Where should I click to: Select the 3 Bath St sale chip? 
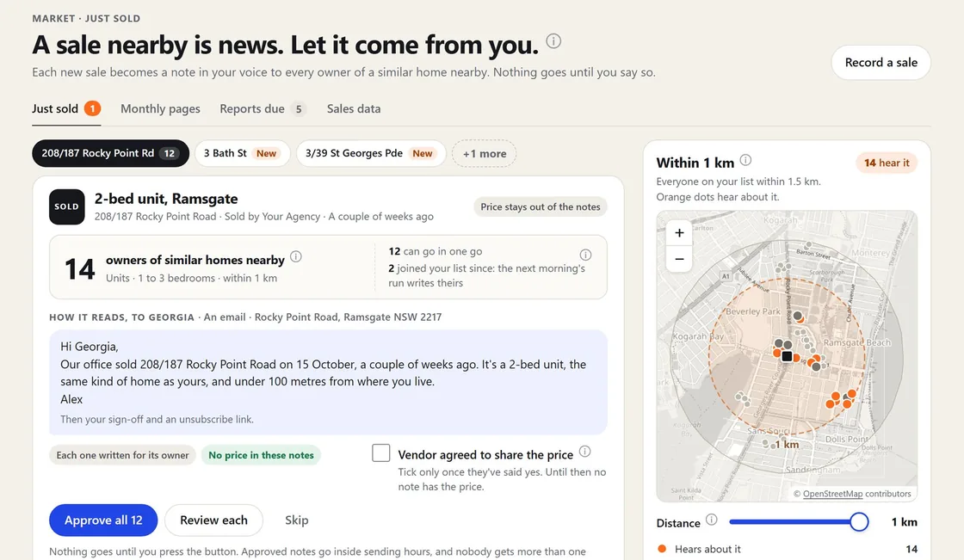click(x=242, y=154)
